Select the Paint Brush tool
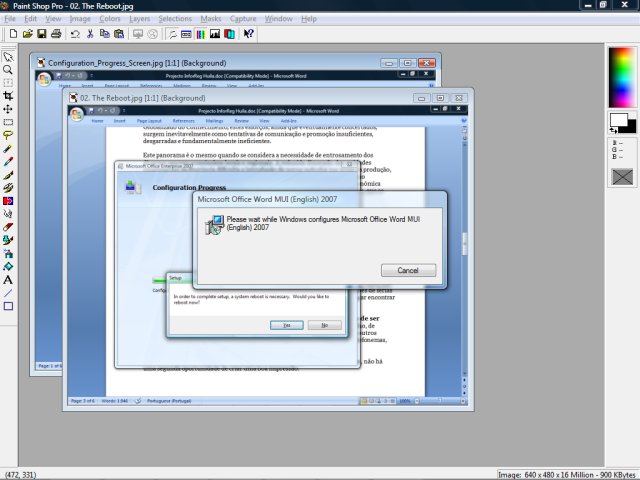This screenshot has height=480, width=640. pyautogui.click(x=8, y=175)
